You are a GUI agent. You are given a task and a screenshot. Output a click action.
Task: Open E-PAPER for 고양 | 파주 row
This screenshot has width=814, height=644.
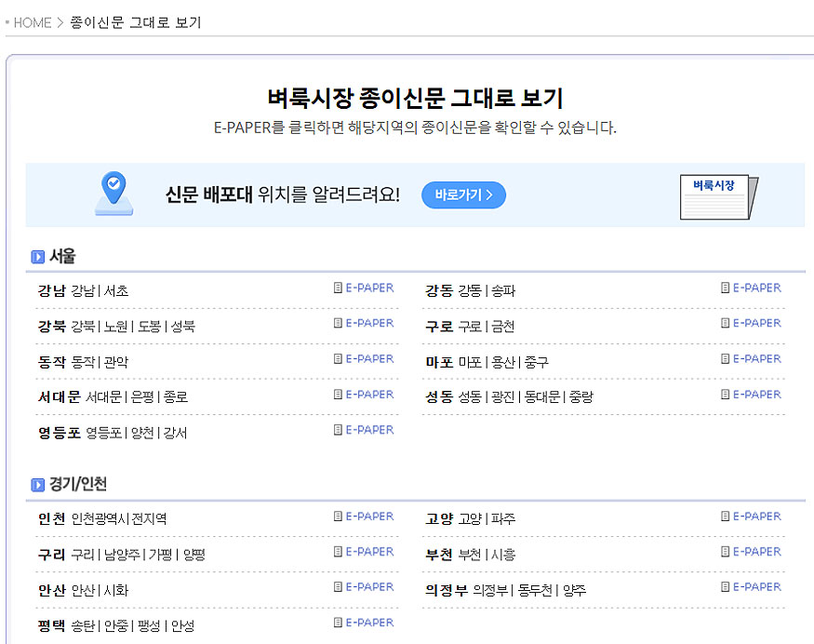pyautogui.click(x=751, y=517)
